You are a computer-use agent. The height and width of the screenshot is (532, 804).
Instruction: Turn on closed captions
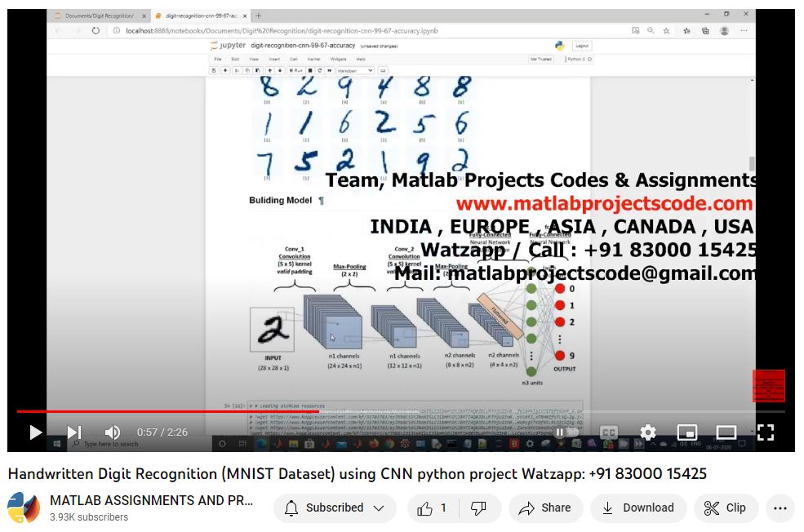(x=609, y=432)
